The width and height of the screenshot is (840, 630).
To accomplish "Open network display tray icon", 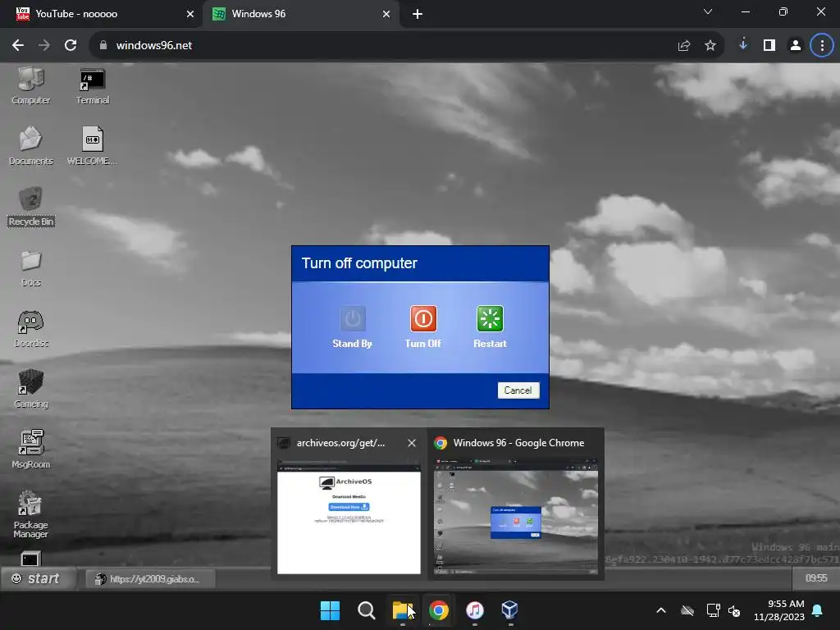I will pyautogui.click(x=713, y=610).
